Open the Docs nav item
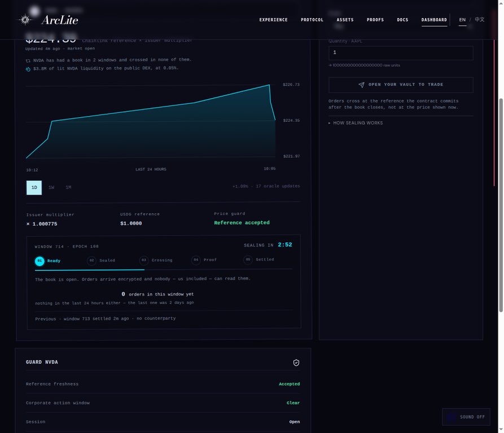Screen dimensions: 504x433 (402, 20)
